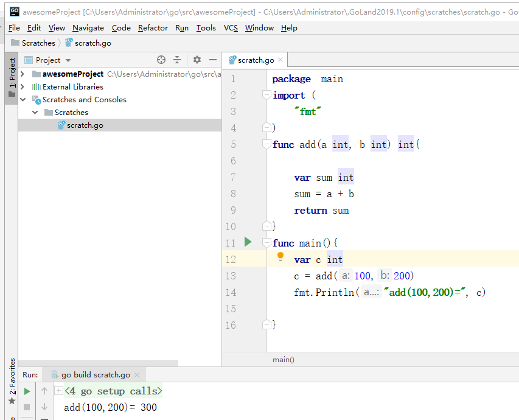Open the Edit menu
The height and width of the screenshot is (420, 519).
point(34,28)
